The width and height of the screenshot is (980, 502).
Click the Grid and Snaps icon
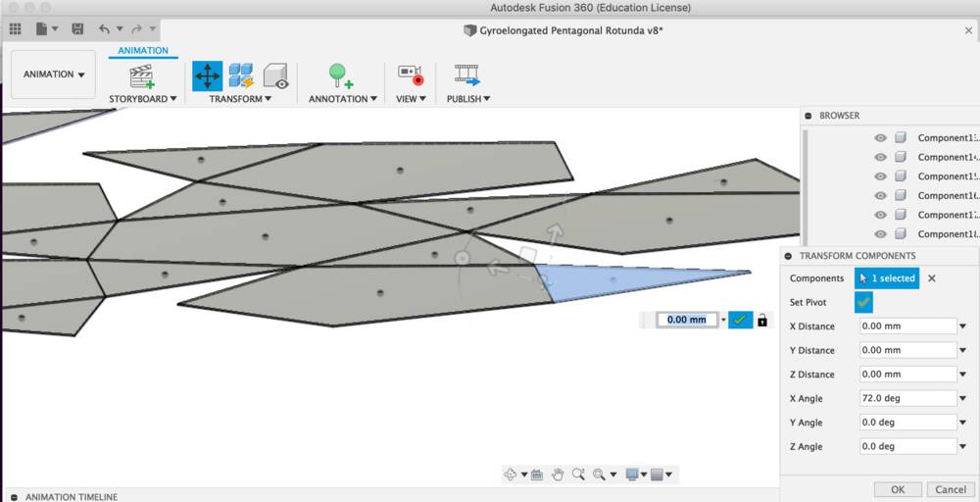coord(657,476)
